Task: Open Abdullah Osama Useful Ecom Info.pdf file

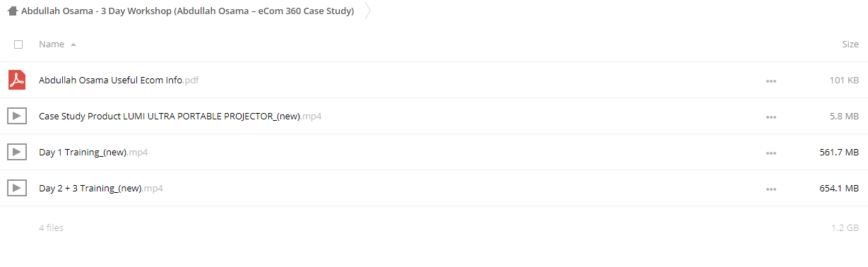Action: pyautogui.click(x=119, y=81)
